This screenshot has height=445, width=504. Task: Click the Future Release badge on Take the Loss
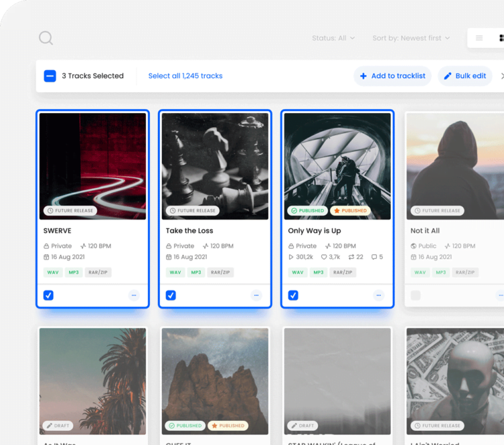coord(193,210)
